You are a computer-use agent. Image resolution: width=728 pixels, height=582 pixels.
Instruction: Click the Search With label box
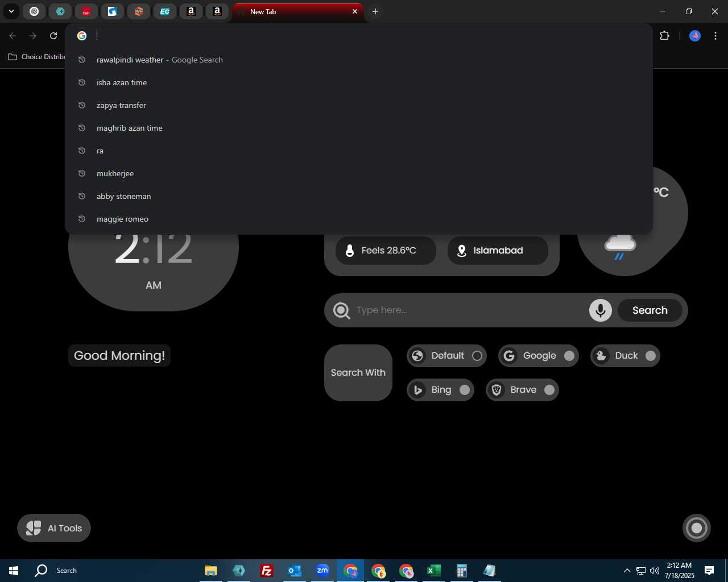coord(358,373)
